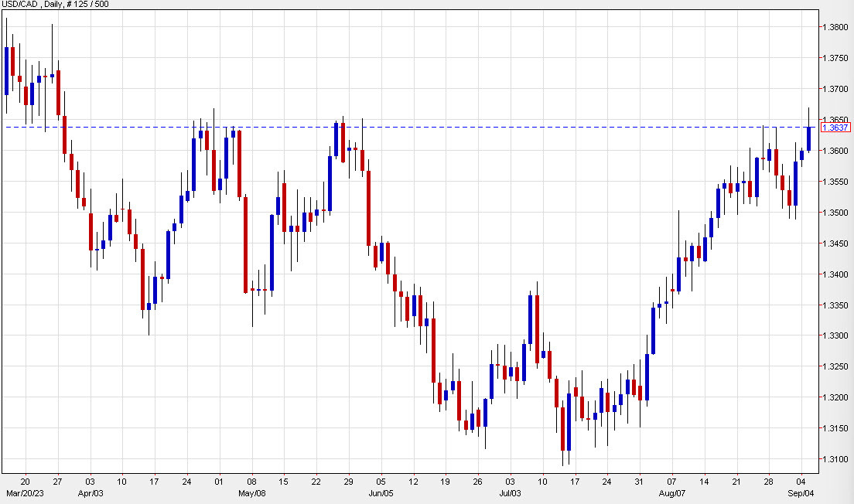Click the 1.3450 price axis label

pos(835,243)
